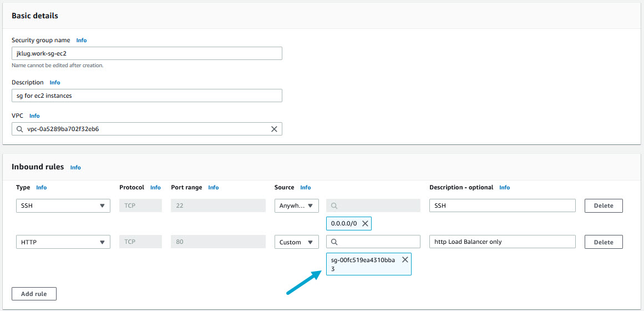Focus the Security group name input field
Screen dimensions: 644x311
click(x=147, y=53)
